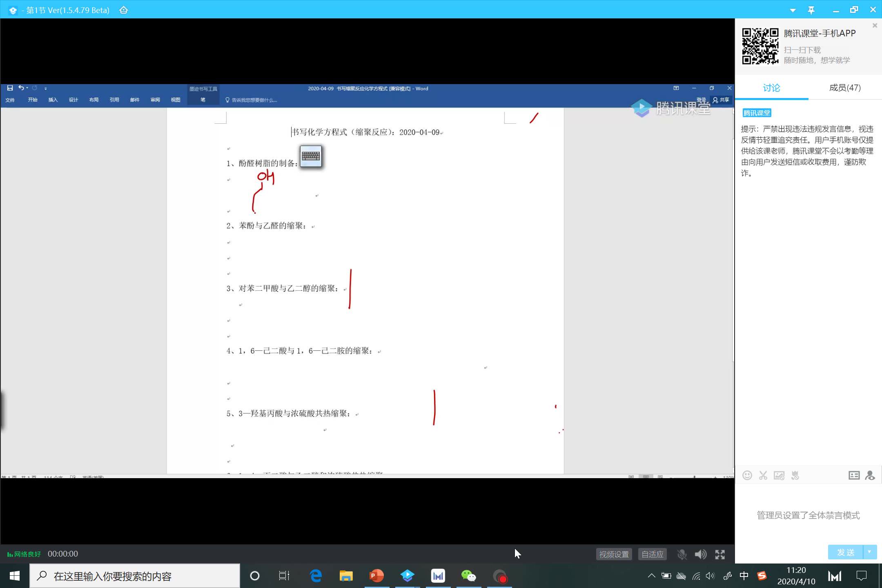882x588 pixels.
Task: Enter fullscreen video mode
Action: tap(720, 554)
